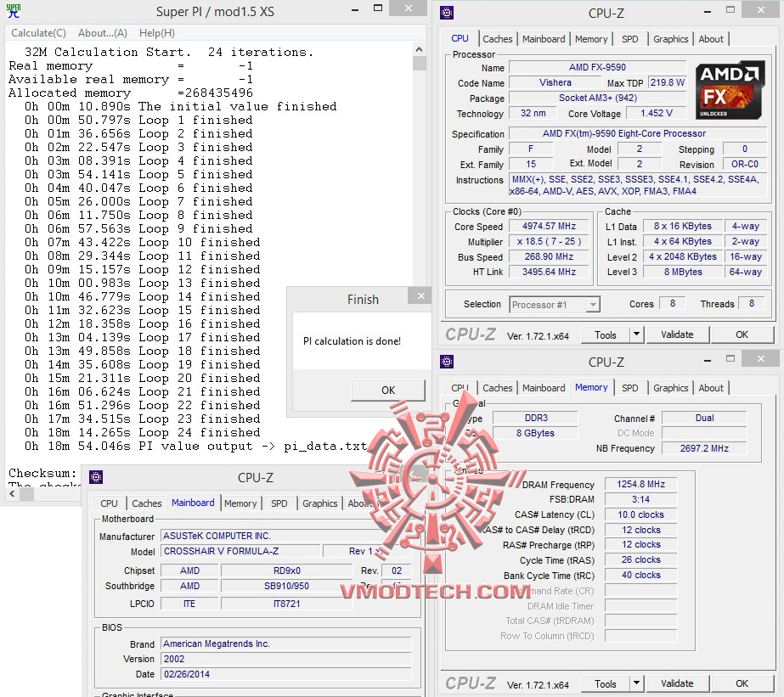Click FSB:DRAM value 3:14
The width and height of the screenshot is (784, 697).
coord(640,499)
